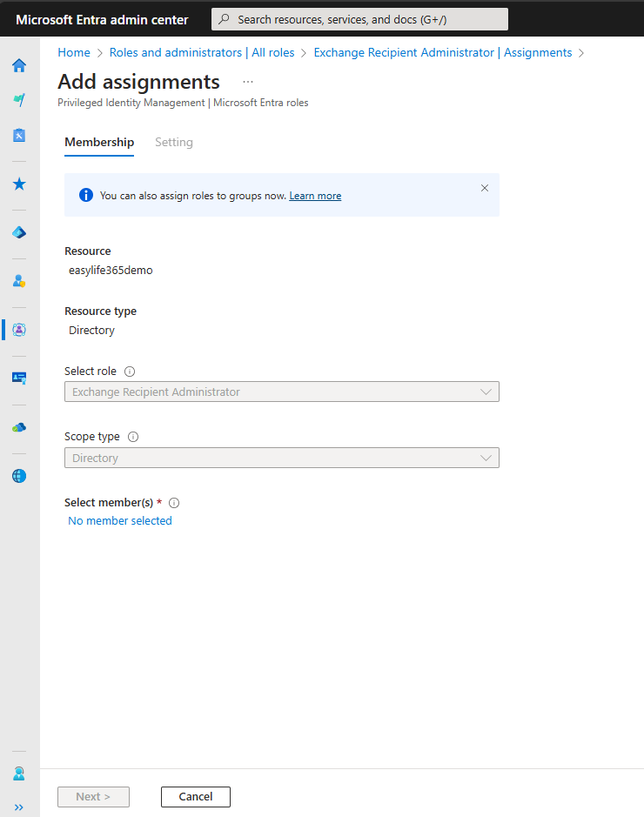Screen dimensions: 644x817
Task: Open Home icon in left sidebar
Action: 19,65
